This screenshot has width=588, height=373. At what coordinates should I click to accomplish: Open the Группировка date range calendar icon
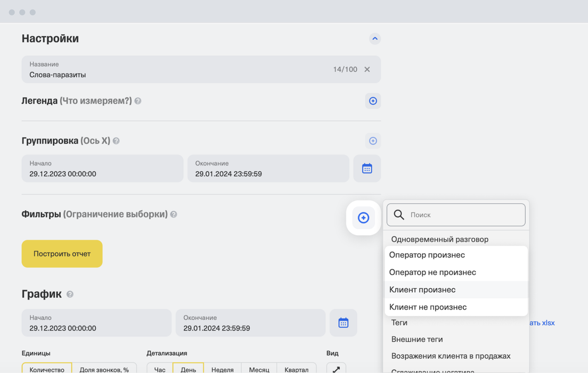coord(367,169)
